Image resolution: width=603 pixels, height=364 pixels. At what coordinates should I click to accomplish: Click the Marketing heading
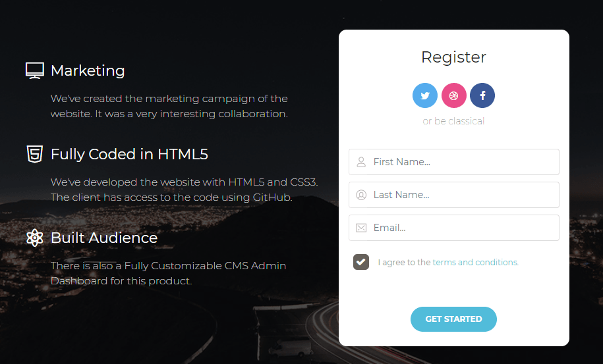(x=88, y=70)
